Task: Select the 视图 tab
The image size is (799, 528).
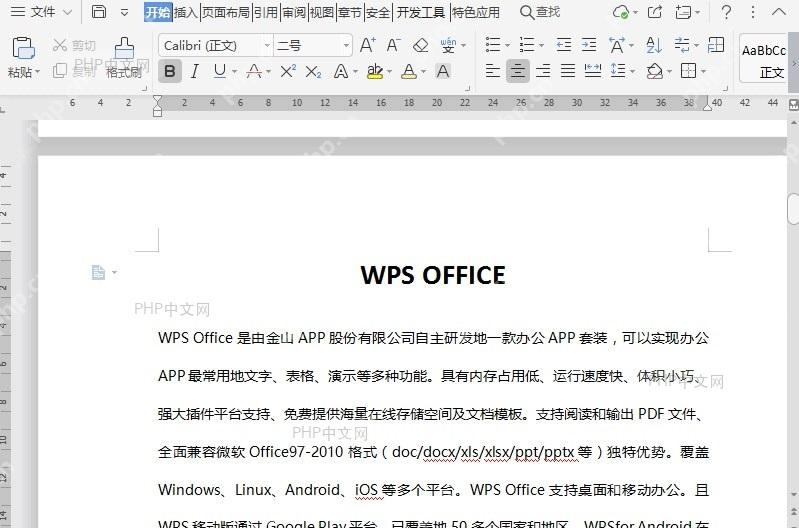Action: pos(322,12)
